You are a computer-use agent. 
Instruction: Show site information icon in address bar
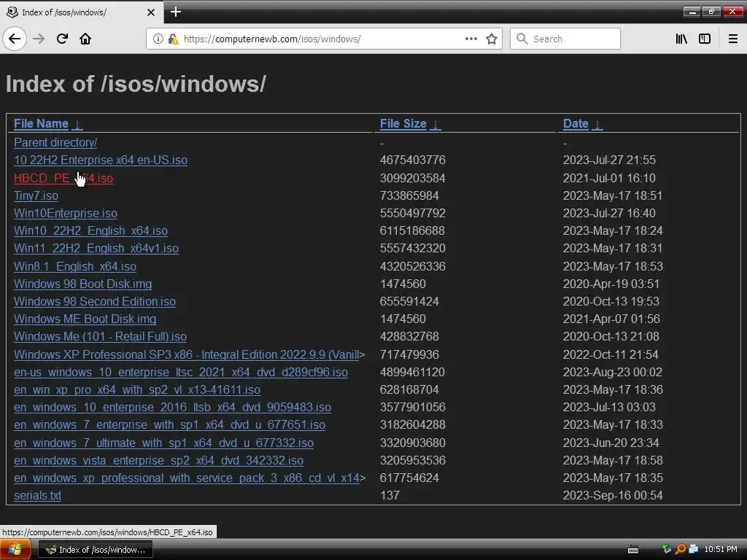[x=158, y=39]
